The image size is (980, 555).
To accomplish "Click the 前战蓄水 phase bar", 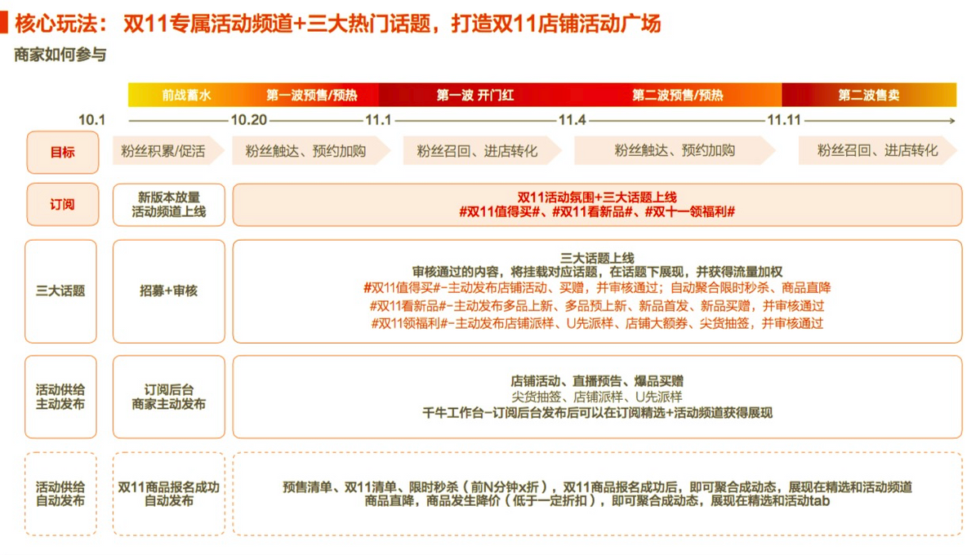I will 186,95.
